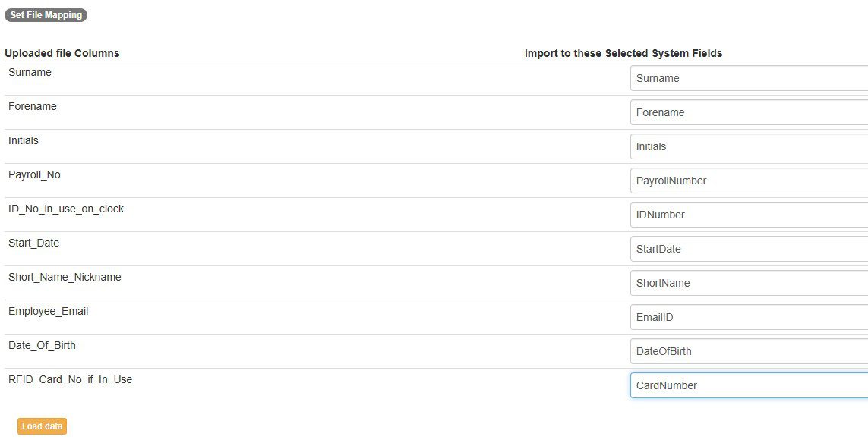The image size is (868, 443).
Task: Click the Short_Name_Nickname column label
Action: point(65,277)
